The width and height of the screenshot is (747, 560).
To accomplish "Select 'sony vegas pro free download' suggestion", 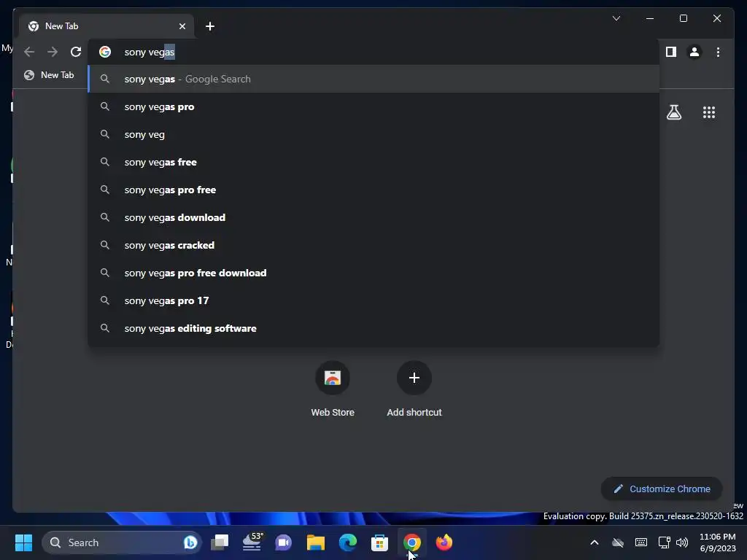I will pos(374,273).
